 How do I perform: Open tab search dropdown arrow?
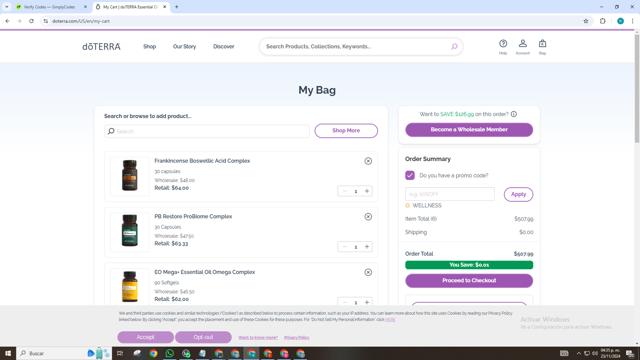coord(7,7)
